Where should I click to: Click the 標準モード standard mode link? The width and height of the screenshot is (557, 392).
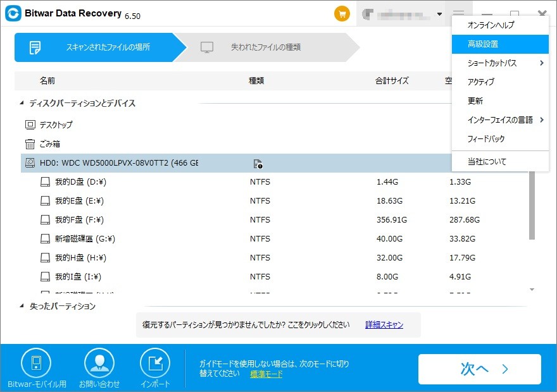[x=266, y=374]
